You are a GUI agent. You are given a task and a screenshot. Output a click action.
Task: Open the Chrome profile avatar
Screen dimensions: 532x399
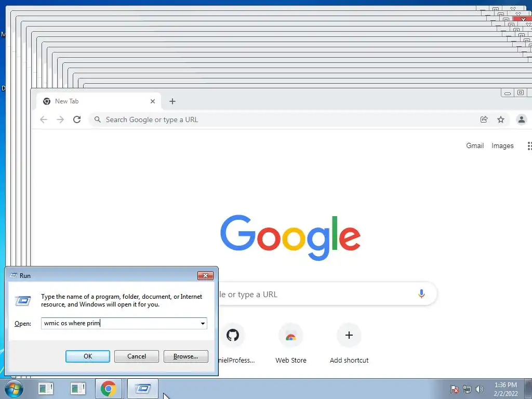point(522,119)
